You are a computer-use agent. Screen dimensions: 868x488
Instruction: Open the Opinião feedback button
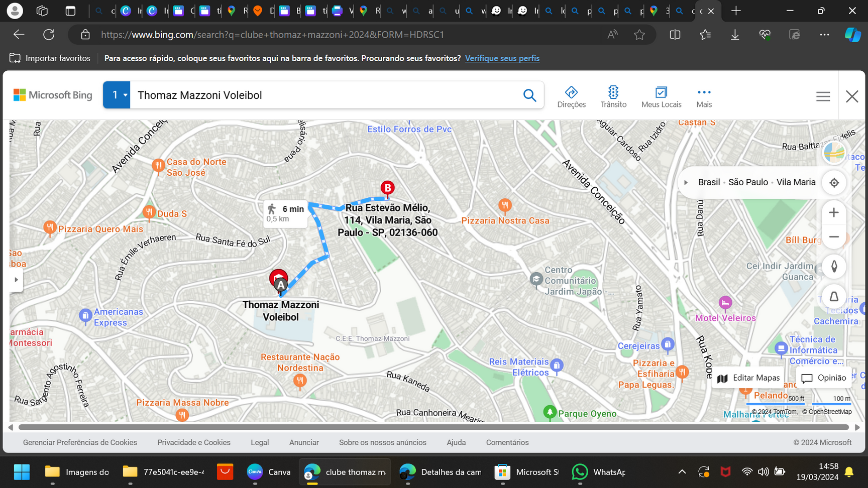coord(824,378)
